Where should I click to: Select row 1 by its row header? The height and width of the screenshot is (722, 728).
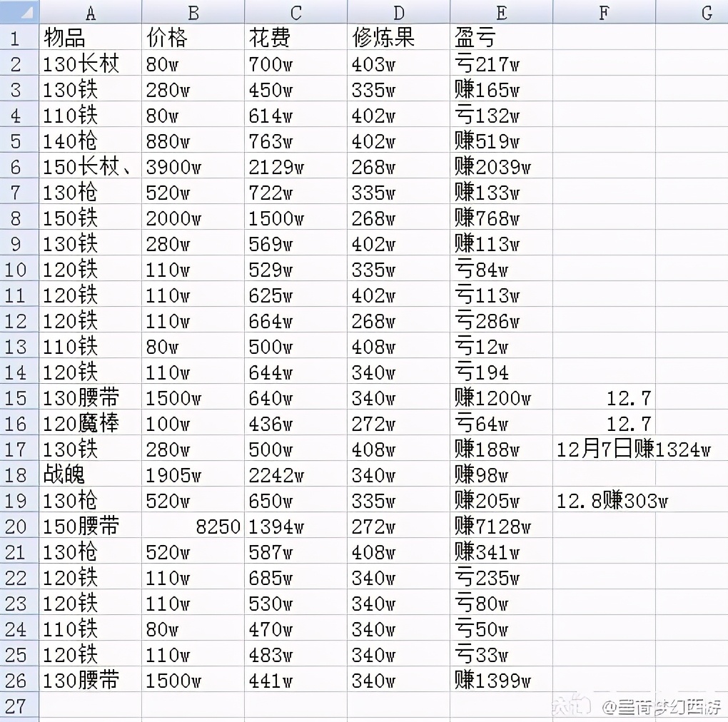click(19, 38)
